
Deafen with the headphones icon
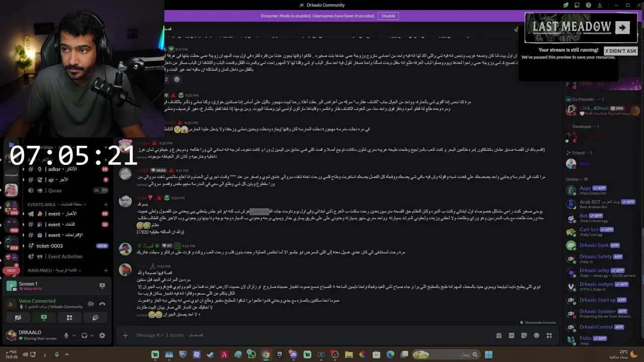pos(85,335)
